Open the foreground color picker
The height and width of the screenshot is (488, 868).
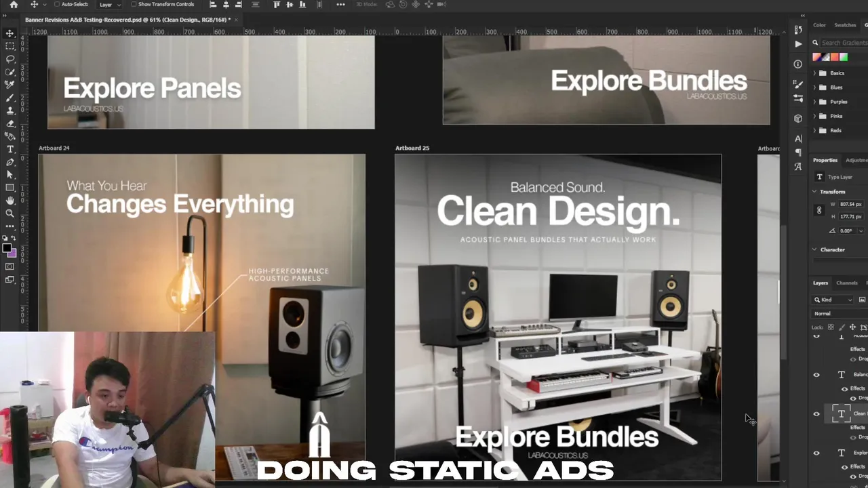[x=7, y=249]
